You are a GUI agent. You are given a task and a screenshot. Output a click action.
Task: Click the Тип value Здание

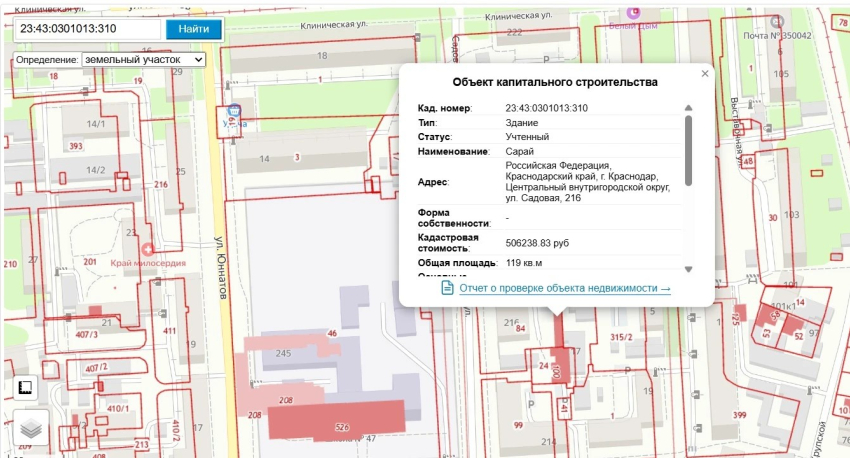521,122
